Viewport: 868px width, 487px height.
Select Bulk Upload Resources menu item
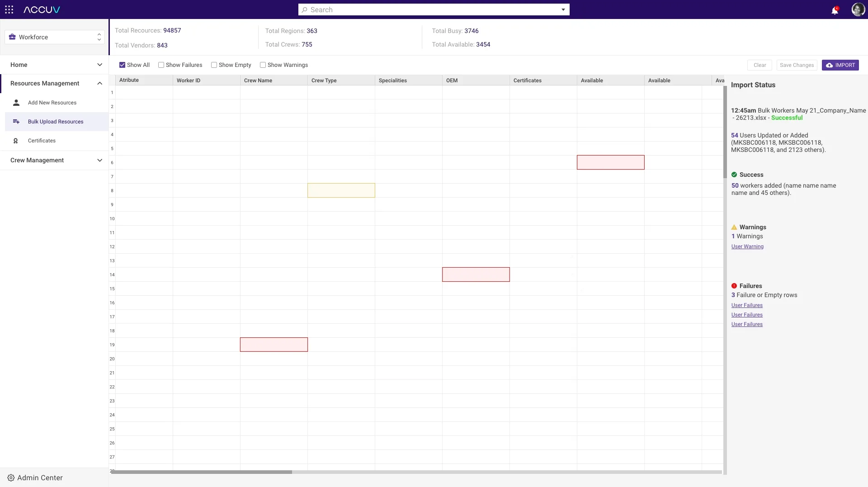(x=57, y=122)
